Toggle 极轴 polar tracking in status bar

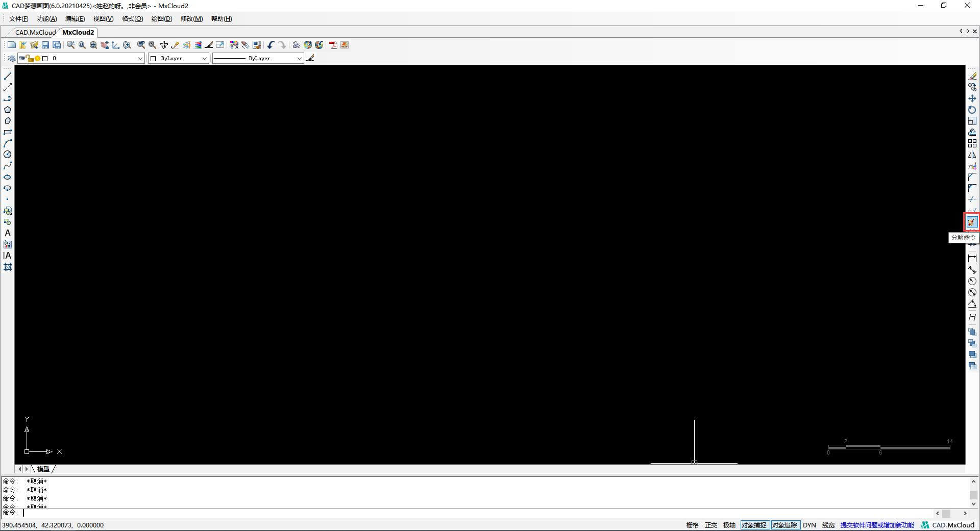click(x=729, y=525)
